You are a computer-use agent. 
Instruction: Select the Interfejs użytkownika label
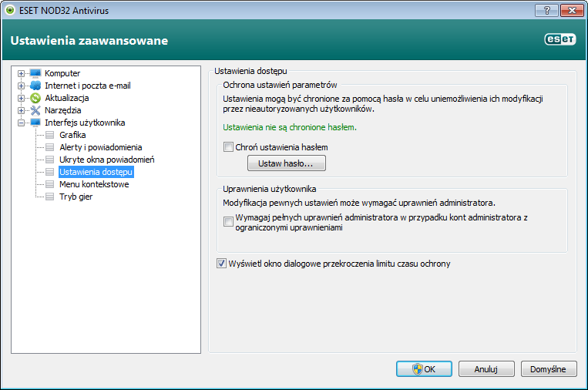click(x=85, y=123)
